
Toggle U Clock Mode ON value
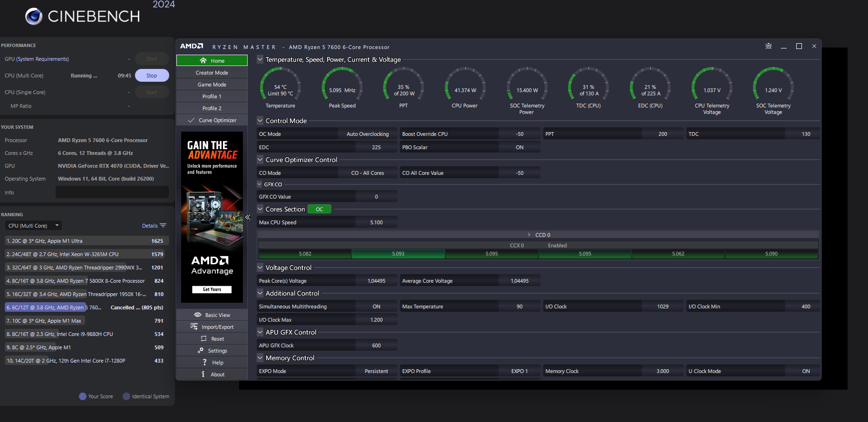[x=806, y=371]
